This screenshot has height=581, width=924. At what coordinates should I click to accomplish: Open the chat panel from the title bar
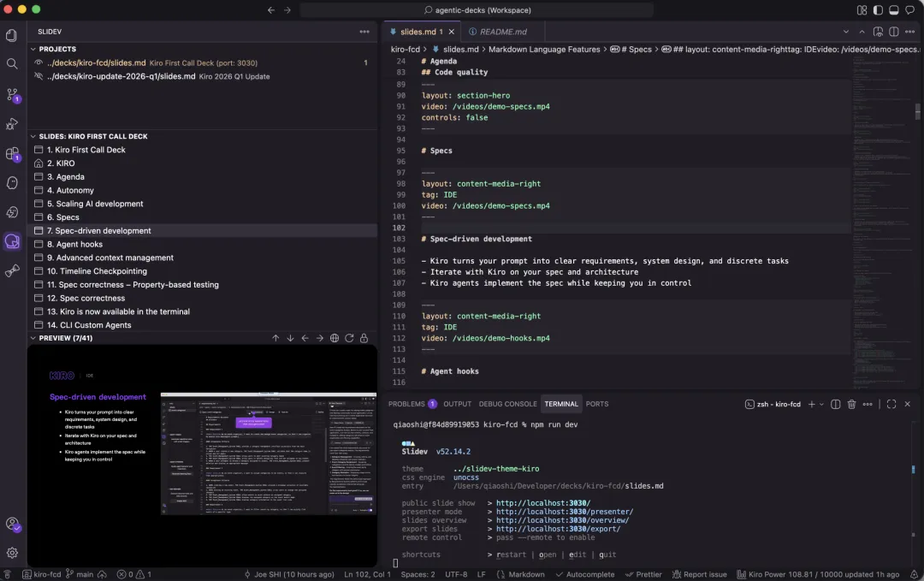point(909,10)
